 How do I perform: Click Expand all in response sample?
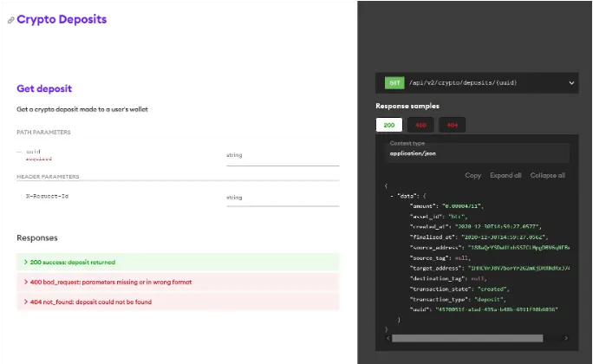505,175
